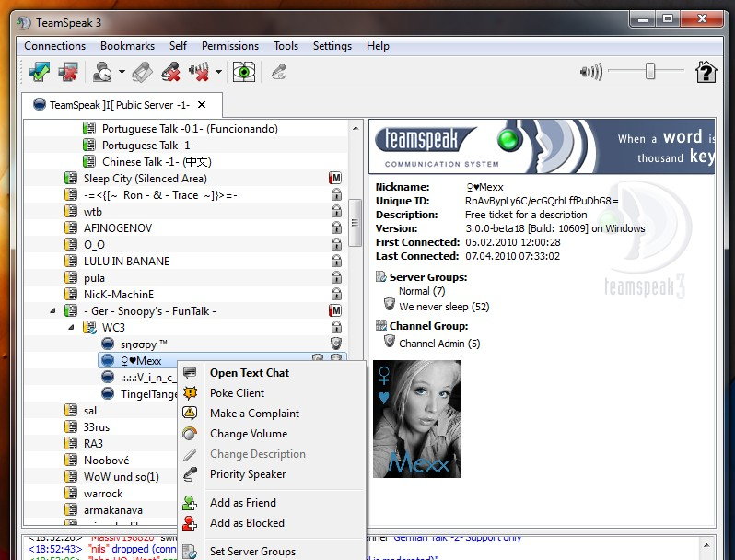
Task: Open the Permissions menu
Action: [x=230, y=46]
